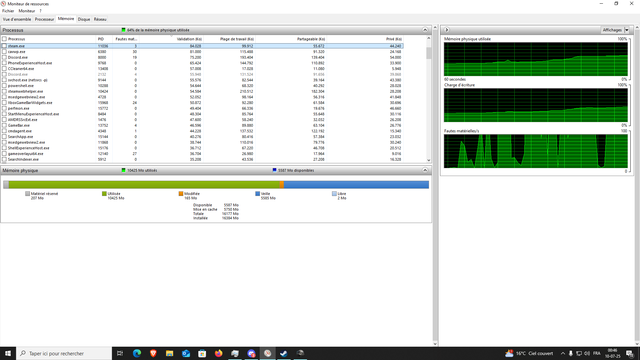
Task: Check the CCleaner64.exe checkbox
Action: click(4, 69)
